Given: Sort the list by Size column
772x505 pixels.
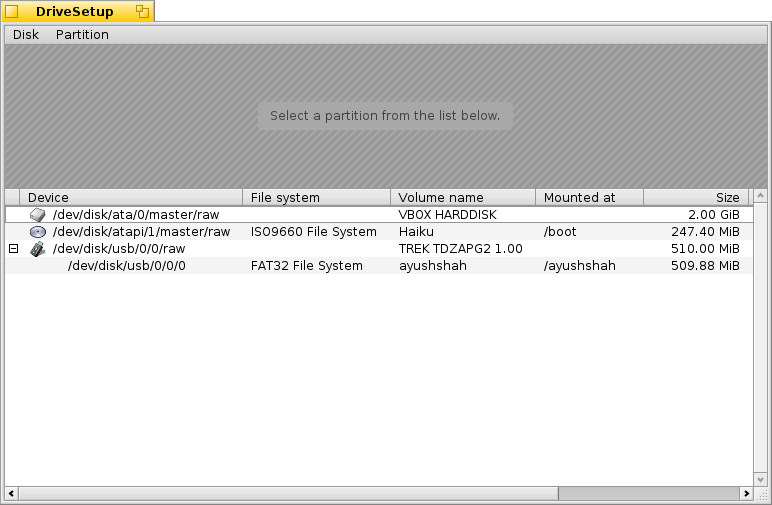Looking at the screenshot, I should [695, 198].
